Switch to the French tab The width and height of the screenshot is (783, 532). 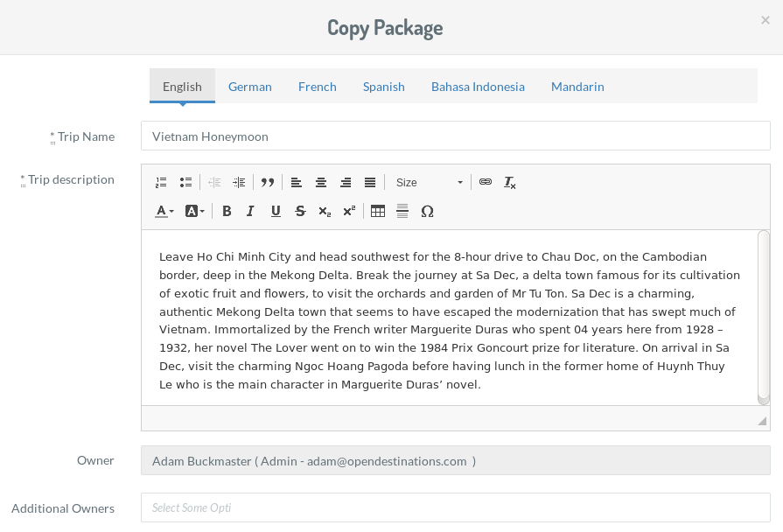318,87
